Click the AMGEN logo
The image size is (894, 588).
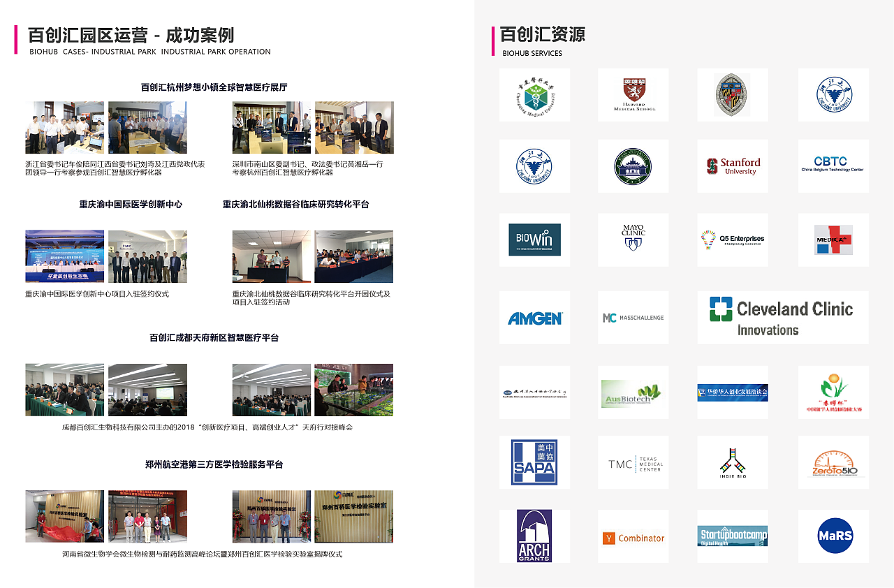click(534, 318)
